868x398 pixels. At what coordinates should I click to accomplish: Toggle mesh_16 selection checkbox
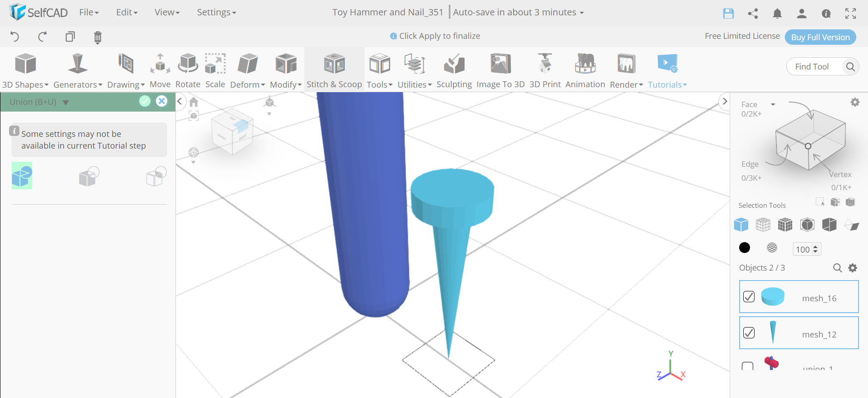click(749, 296)
